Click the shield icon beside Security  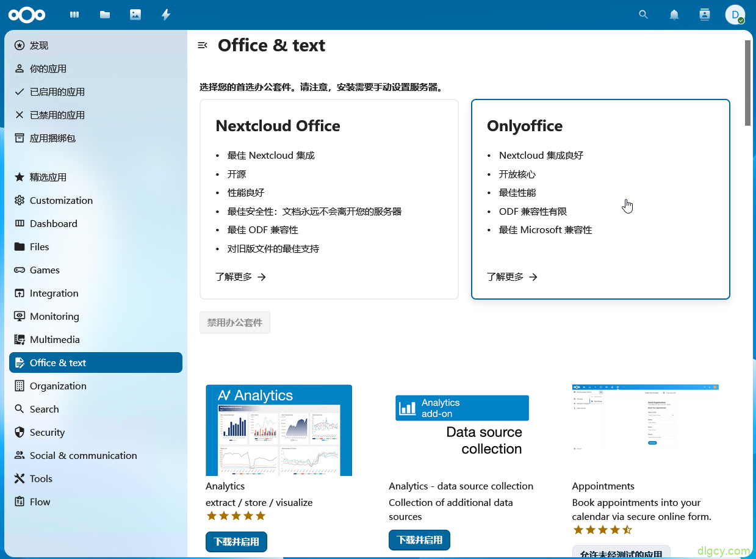20,432
